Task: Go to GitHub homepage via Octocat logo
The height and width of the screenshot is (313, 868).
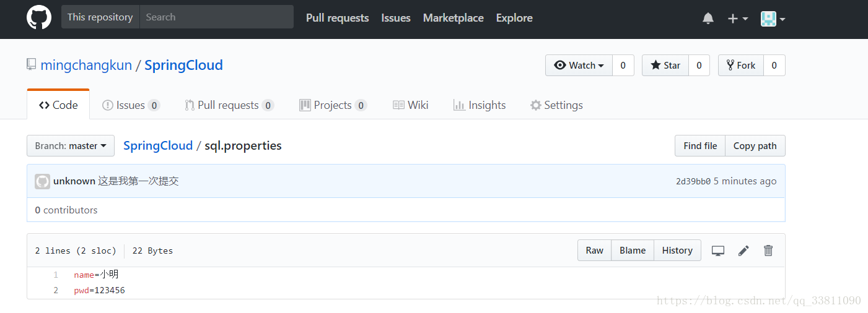Action: 39,17
